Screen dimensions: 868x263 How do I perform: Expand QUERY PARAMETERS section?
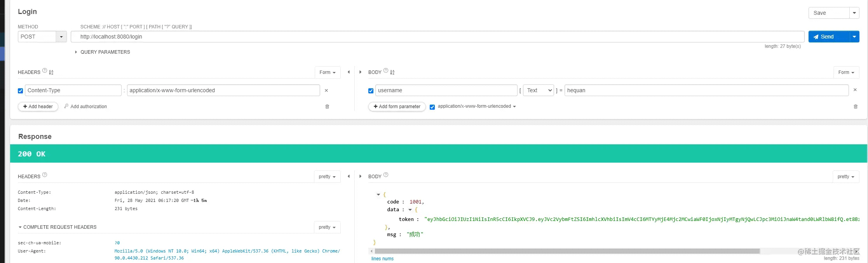[103, 52]
